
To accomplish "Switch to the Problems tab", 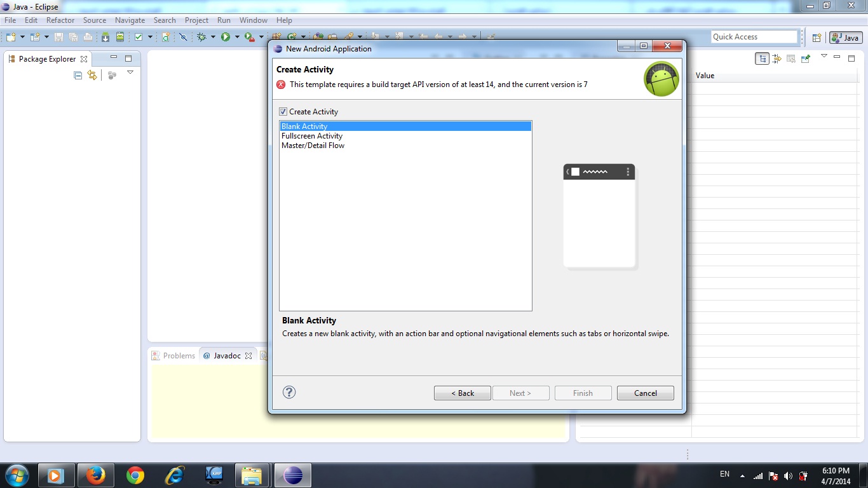I will tap(173, 356).
